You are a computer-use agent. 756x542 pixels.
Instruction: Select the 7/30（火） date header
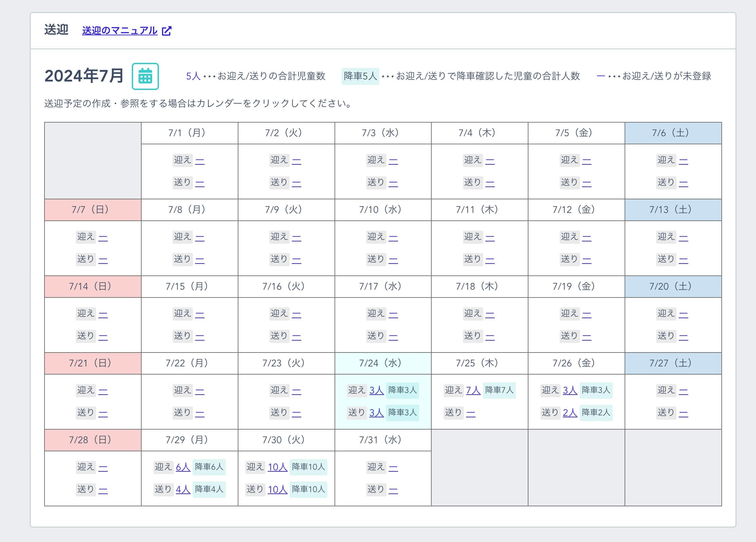click(286, 440)
